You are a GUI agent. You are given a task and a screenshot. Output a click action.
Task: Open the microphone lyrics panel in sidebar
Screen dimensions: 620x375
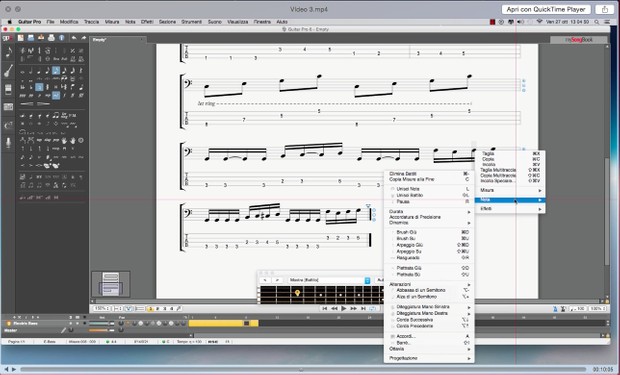8,143
